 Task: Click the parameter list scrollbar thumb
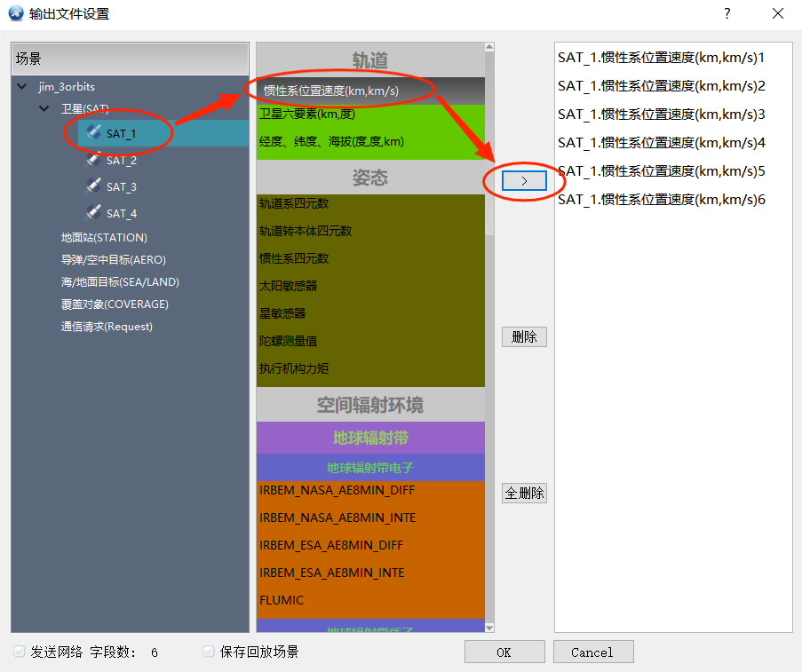(x=489, y=144)
